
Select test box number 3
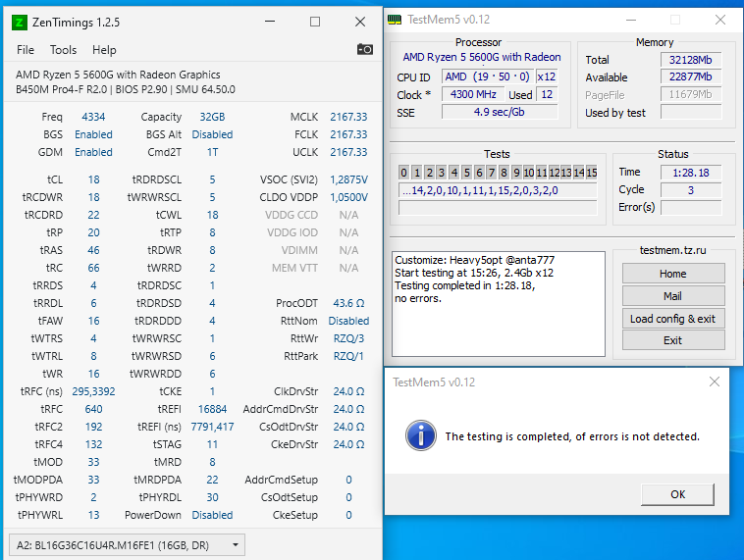pos(442,173)
